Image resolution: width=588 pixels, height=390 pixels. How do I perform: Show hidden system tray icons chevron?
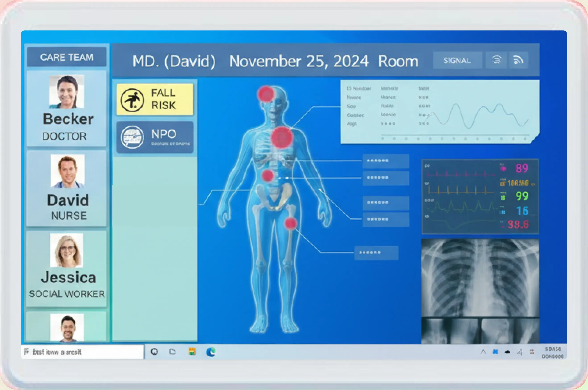click(483, 352)
